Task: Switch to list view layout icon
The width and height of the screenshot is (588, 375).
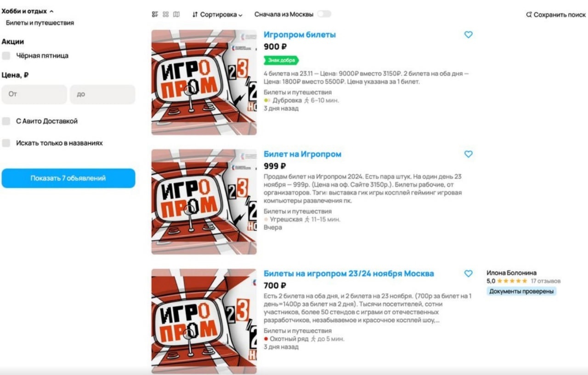Action: click(155, 14)
